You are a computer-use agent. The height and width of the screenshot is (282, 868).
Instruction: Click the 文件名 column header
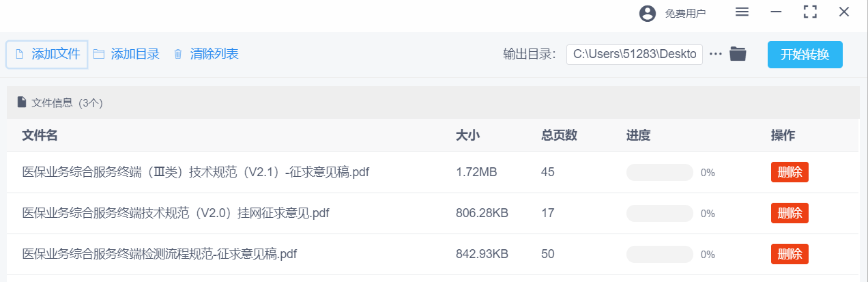tap(40, 135)
